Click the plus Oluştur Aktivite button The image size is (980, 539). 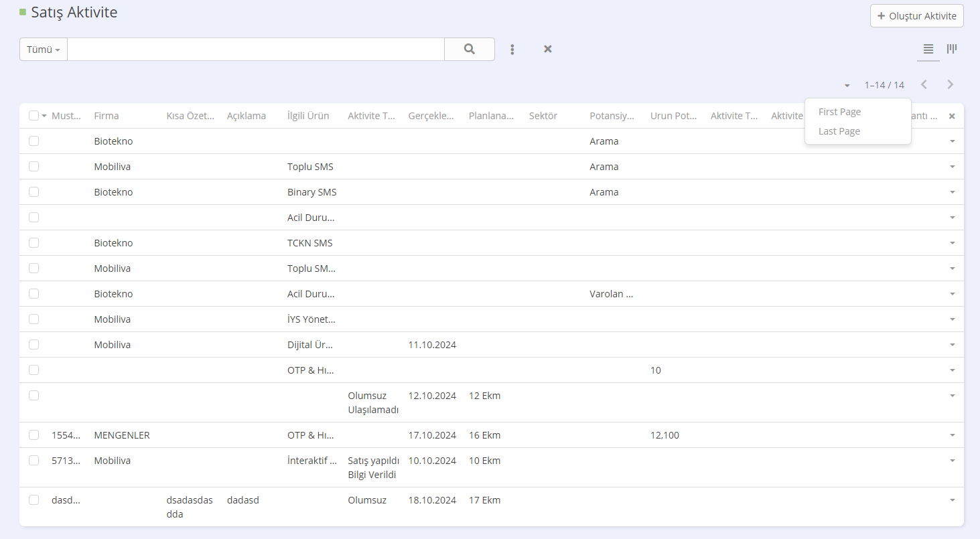coord(917,16)
